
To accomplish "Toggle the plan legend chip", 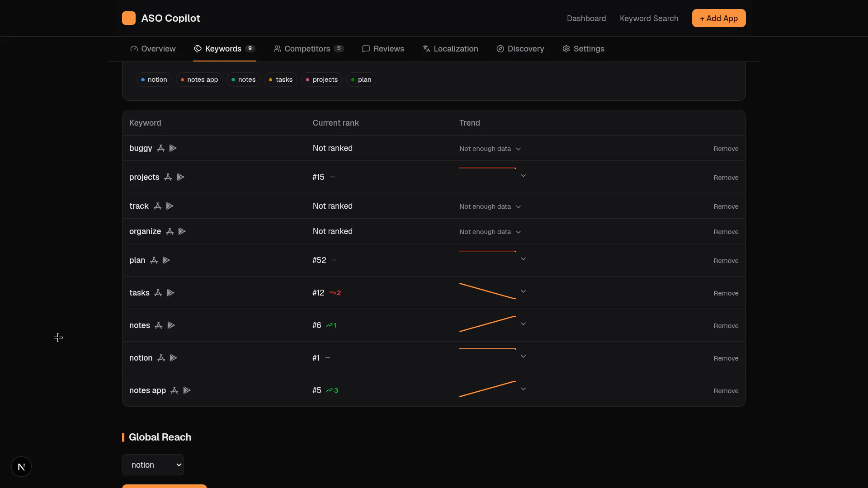I will [361, 80].
